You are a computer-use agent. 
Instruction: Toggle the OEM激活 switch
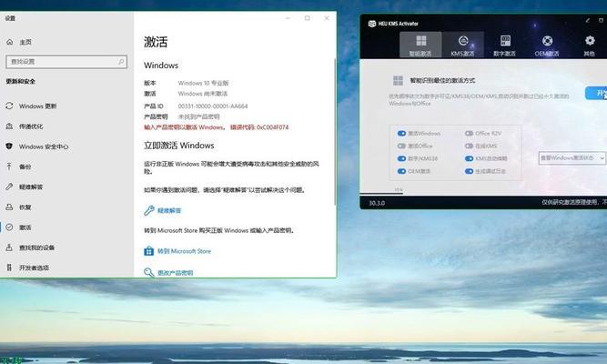[401, 171]
